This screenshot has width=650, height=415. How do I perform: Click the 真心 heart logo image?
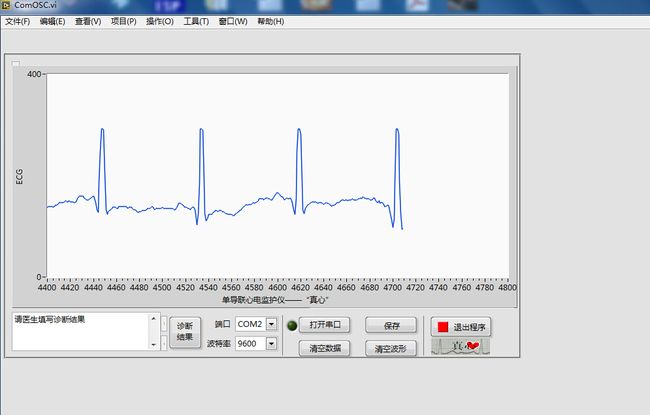click(461, 346)
